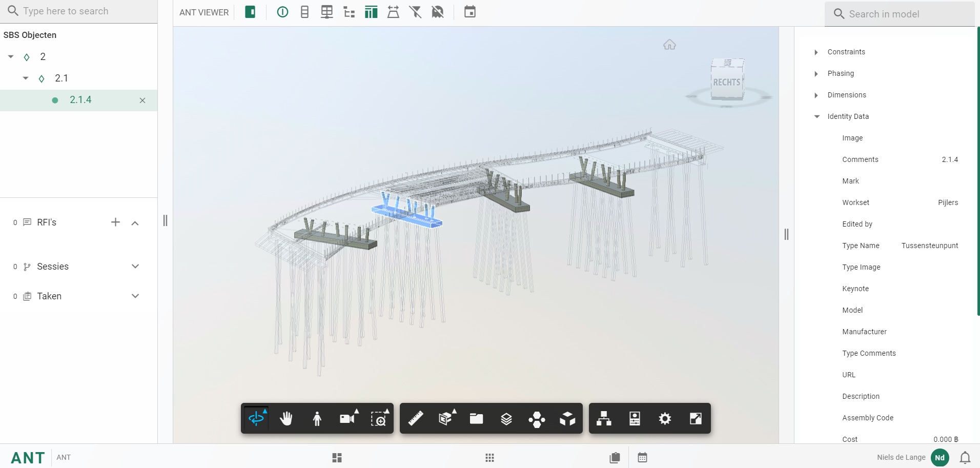Expand the Sessies section chevron
980x468 pixels.
tap(135, 267)
